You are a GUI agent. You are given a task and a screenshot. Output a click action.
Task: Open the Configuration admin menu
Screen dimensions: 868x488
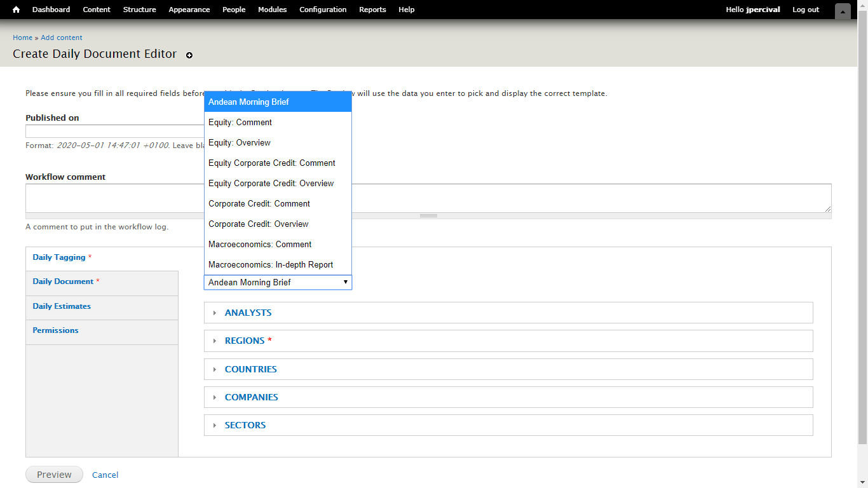click(x=323, y=10)
